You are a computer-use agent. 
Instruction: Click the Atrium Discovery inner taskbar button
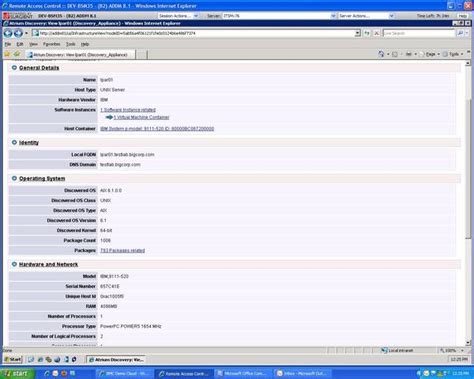pyautogui.click(x=116, y=359)
